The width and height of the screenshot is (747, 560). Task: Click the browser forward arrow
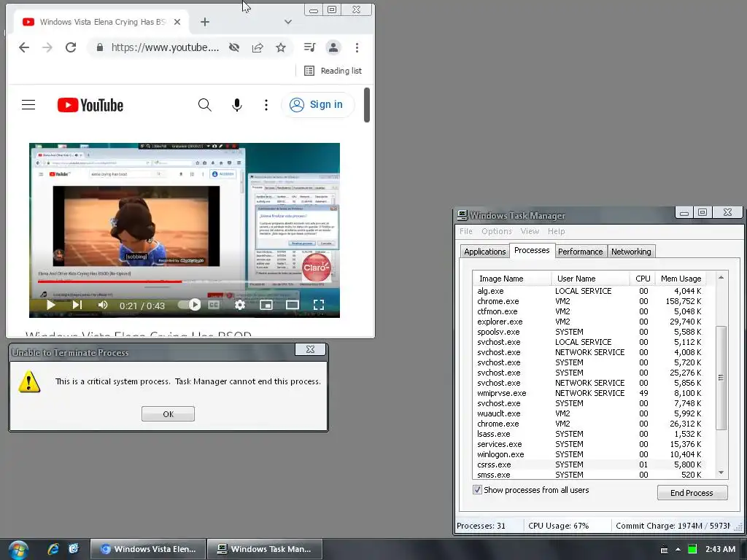(x=47, y=47)
